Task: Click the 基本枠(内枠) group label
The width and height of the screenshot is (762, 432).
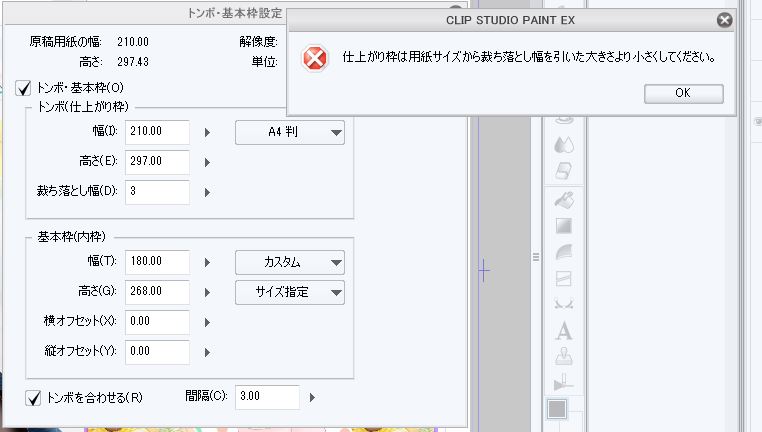Action: (71, 237)
